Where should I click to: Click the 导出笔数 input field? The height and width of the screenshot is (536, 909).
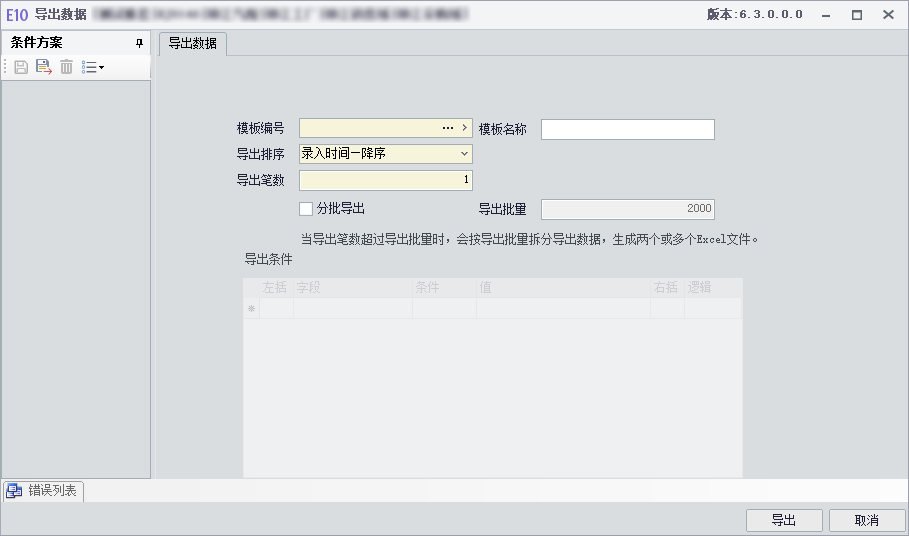[x=386, y=180]
